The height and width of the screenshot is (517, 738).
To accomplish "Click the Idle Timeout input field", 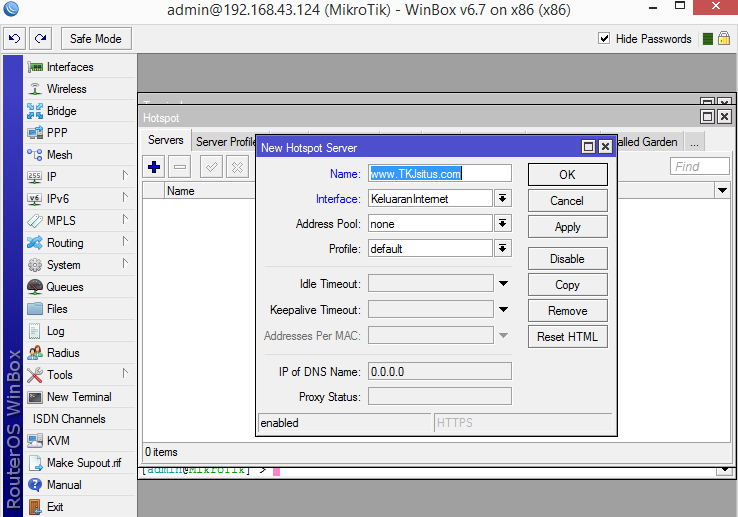I will [431, 283].
